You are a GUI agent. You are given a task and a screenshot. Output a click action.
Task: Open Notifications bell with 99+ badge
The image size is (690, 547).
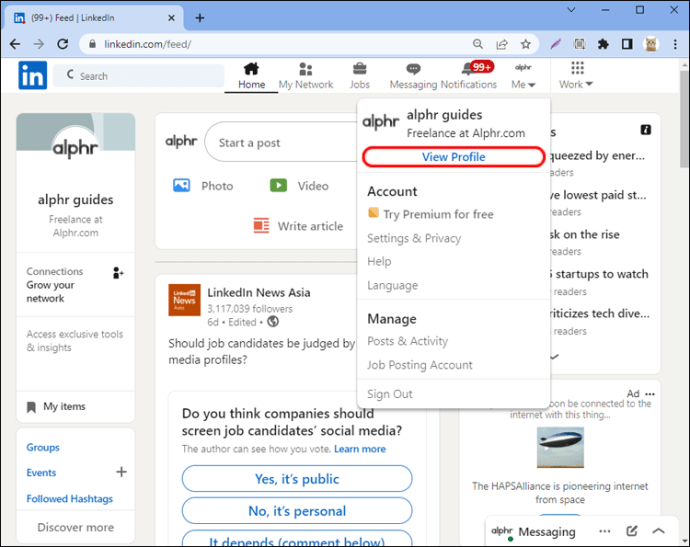point(477,68)
